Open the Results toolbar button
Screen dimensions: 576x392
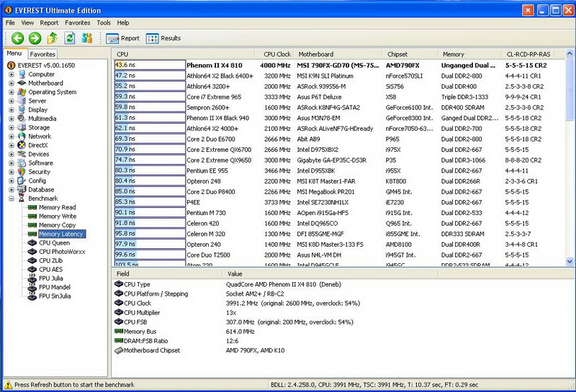[163, 38]
